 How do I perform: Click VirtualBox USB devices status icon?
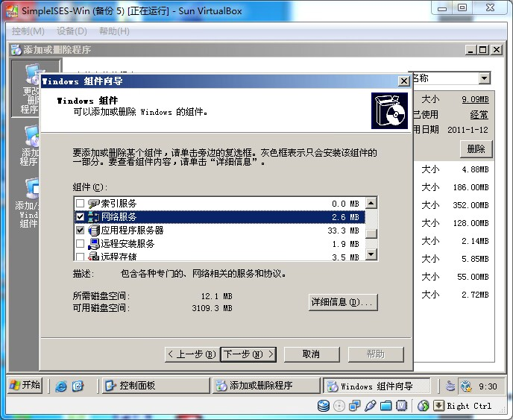pyautogui.click(x=370, y=406)
